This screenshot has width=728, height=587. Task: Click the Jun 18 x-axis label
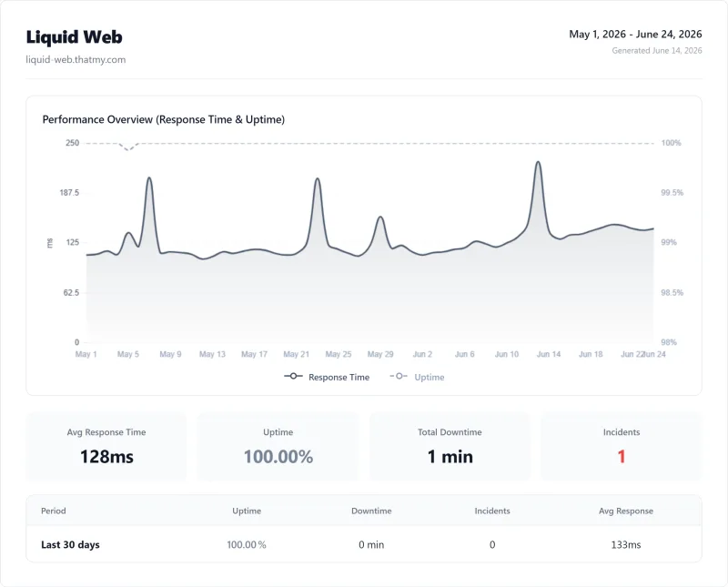[591, 354]
